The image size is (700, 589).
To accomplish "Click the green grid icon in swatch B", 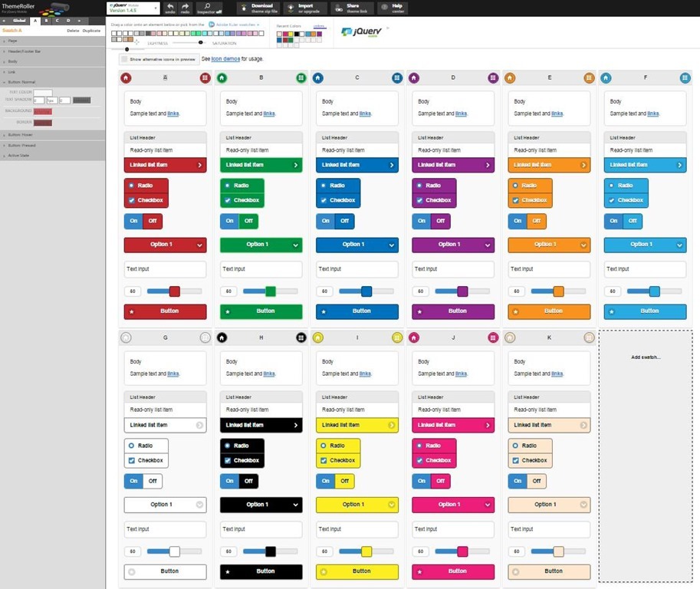I will click(301, 77).
